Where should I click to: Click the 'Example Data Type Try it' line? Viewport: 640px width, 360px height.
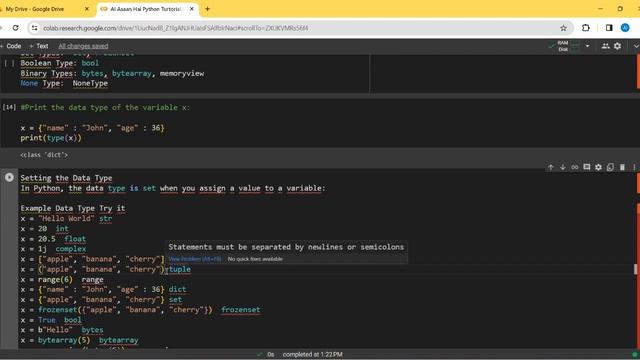tap(73, 208)
